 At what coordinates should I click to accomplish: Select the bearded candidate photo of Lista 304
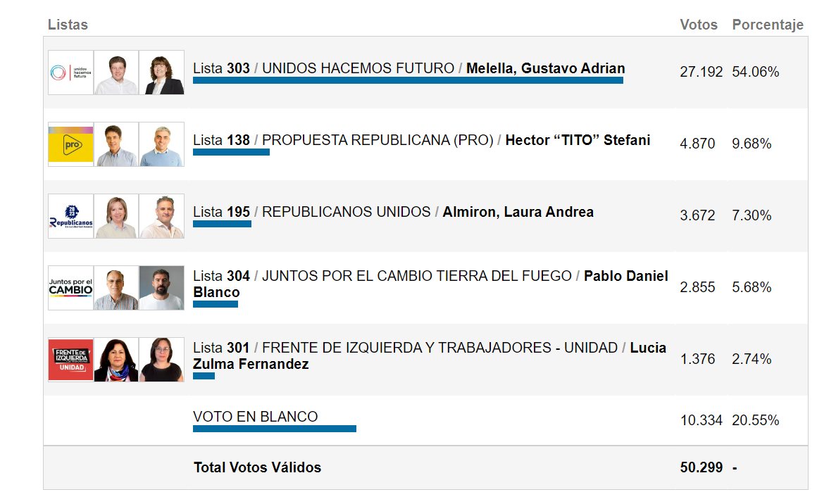point(161,288)
